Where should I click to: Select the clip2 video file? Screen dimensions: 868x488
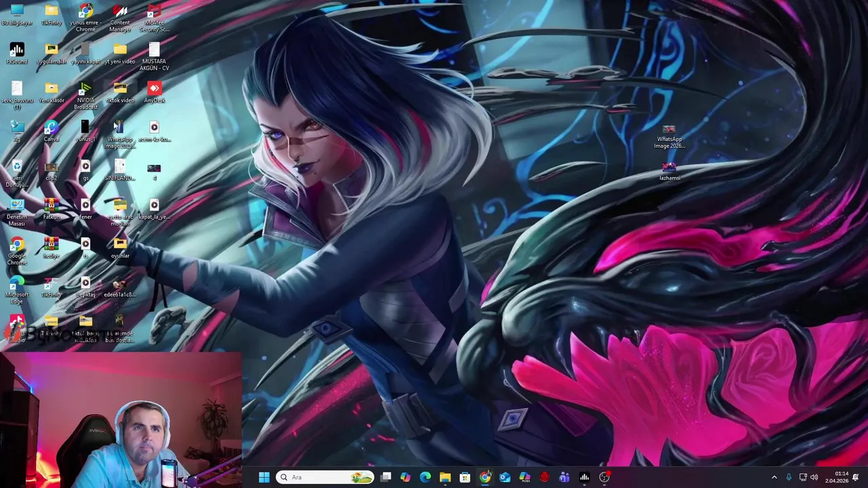[x=52, y=171]
